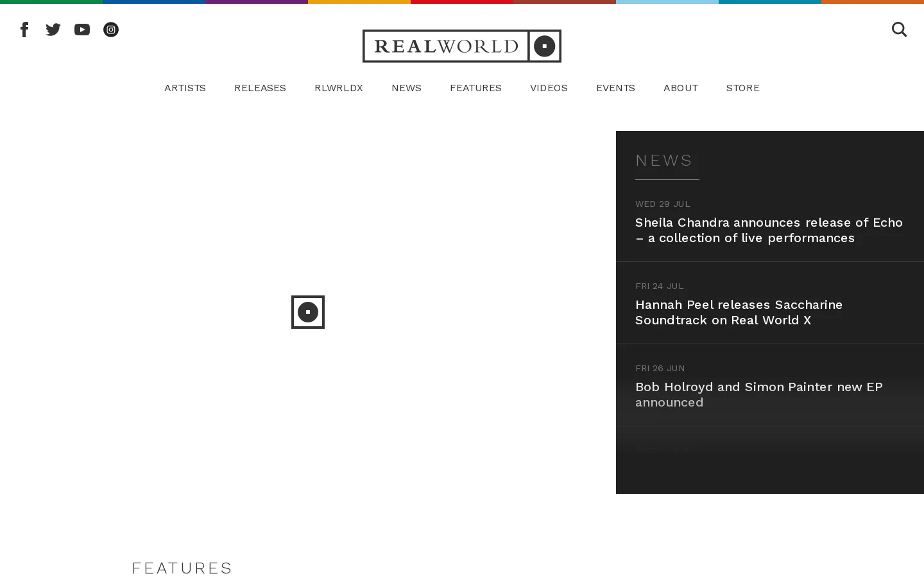Open Hannah Peel Saccharine Soundtrack news

tap(739, 312)
